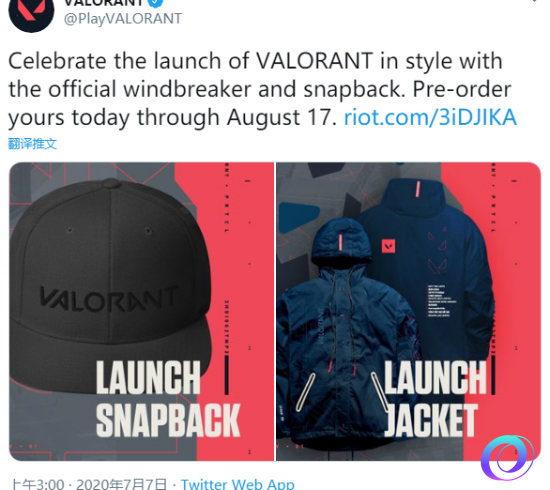Open the Twitter Web App link
Viewport: 550px width, 490px height.
pos(237,484)
